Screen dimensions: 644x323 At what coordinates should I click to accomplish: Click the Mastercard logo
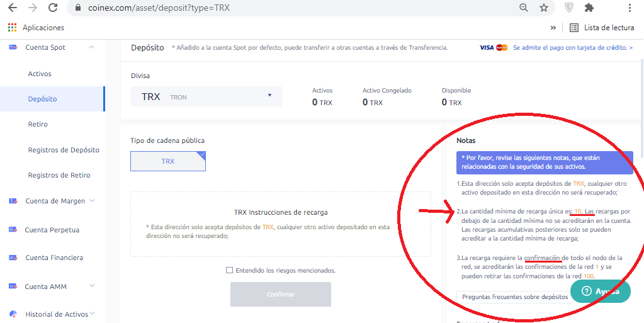[x=502, y=48]
